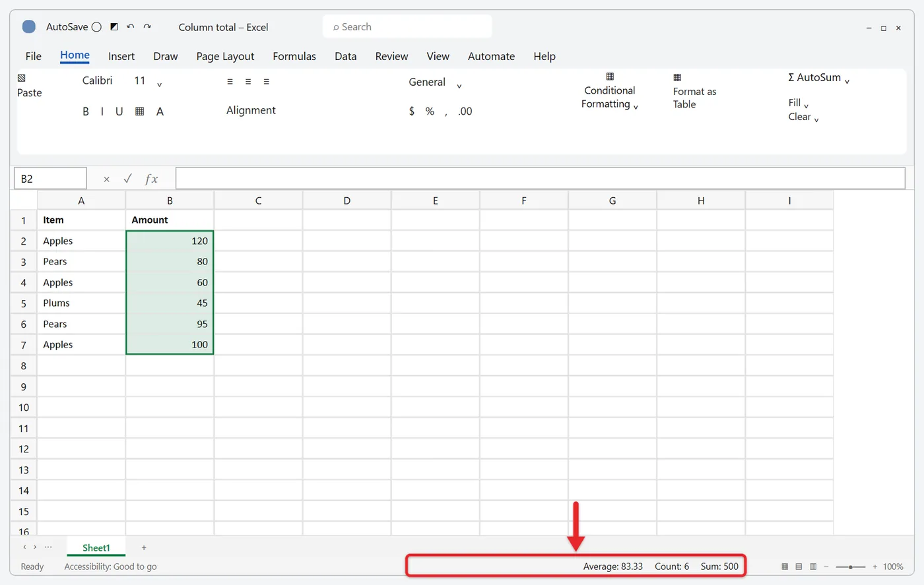
Task: Open the Fill dropdown
Action: click(798, 103)
